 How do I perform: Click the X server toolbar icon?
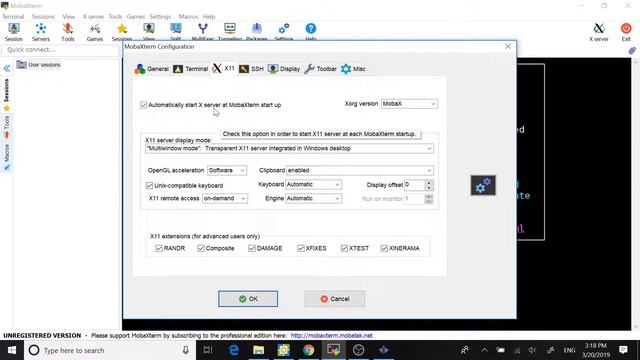point(599,32)
